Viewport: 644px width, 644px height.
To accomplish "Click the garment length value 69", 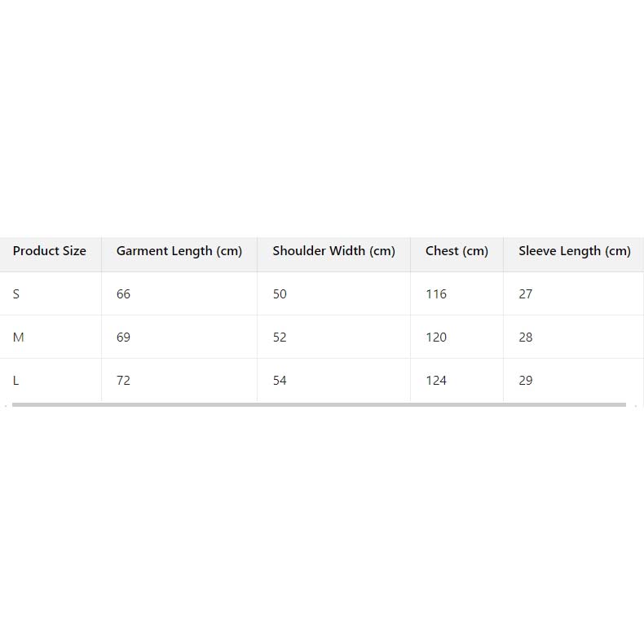I will [x=123, y=337].
